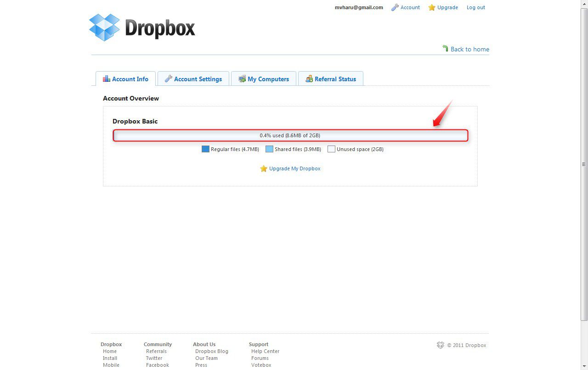Open the Our Team footer link
The width and height of the screenshot is (588, 370).
[x=206, y=358]
